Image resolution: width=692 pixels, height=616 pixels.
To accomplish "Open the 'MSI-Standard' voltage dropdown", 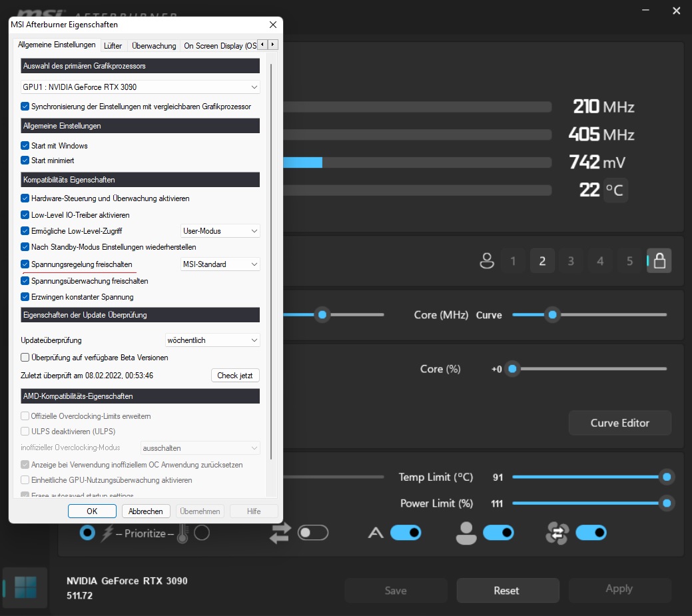I will pyautogui.click(x=220, y=264).
